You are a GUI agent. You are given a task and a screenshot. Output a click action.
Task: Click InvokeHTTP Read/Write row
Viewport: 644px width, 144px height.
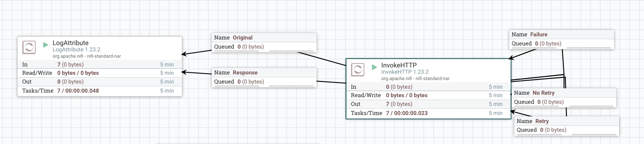[x=428, y=95]
